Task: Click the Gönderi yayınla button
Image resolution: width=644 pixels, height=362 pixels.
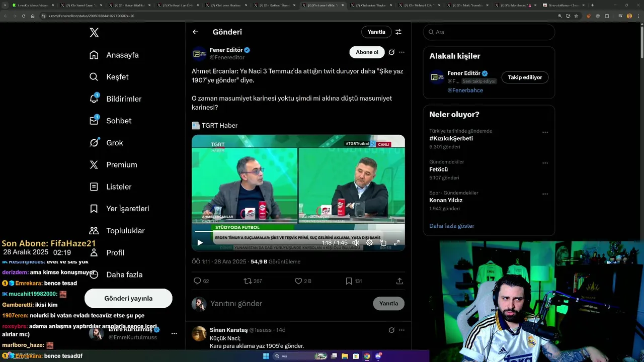Action: point(128,298)
